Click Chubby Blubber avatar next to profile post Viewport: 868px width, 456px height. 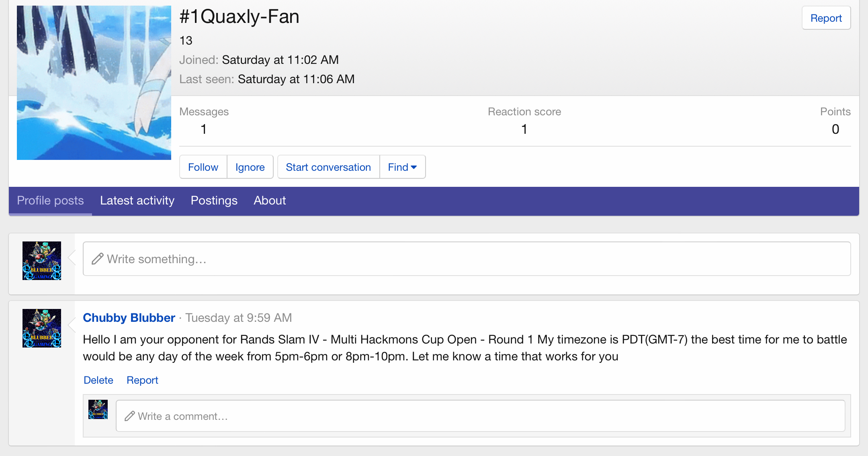point(42,328)
